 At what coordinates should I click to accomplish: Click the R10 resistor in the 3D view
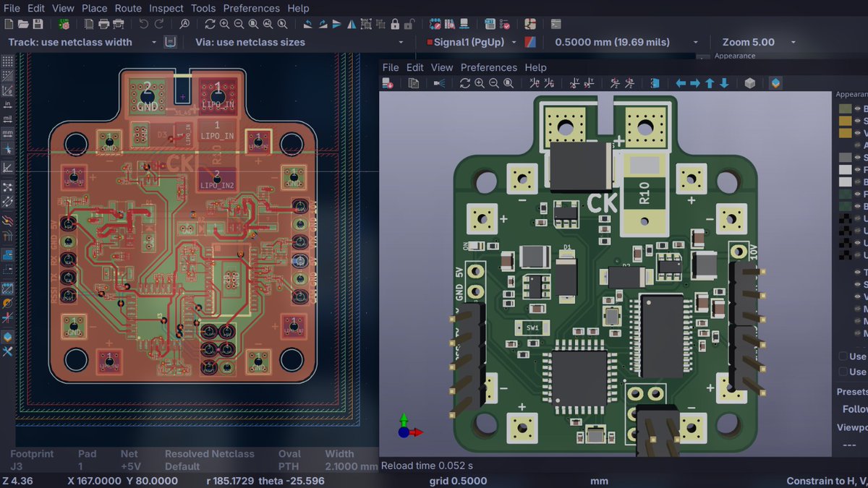(645, 193)
